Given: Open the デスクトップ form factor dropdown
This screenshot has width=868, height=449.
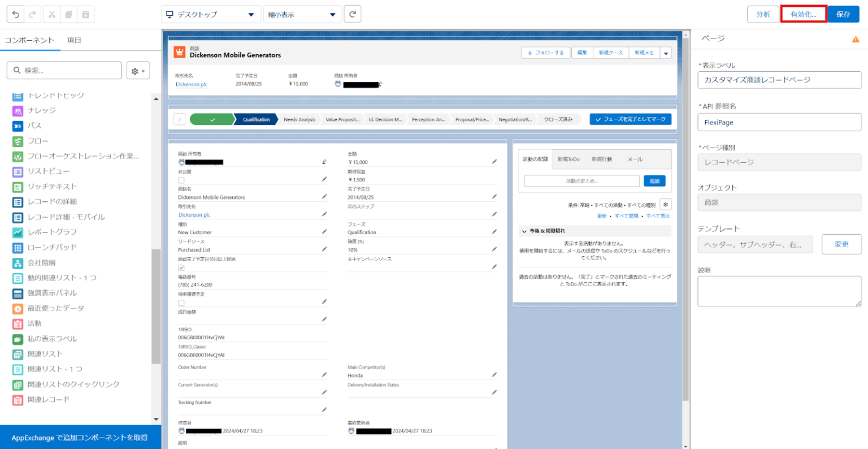Looking at the screenshot, I should (211, 14).
